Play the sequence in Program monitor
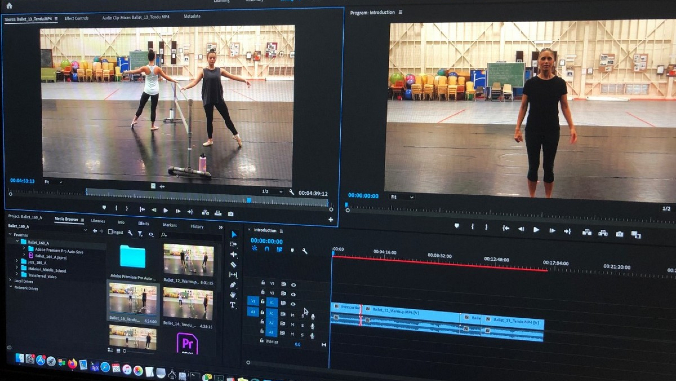This screenshot has width=676, height=381. point(536,230)
